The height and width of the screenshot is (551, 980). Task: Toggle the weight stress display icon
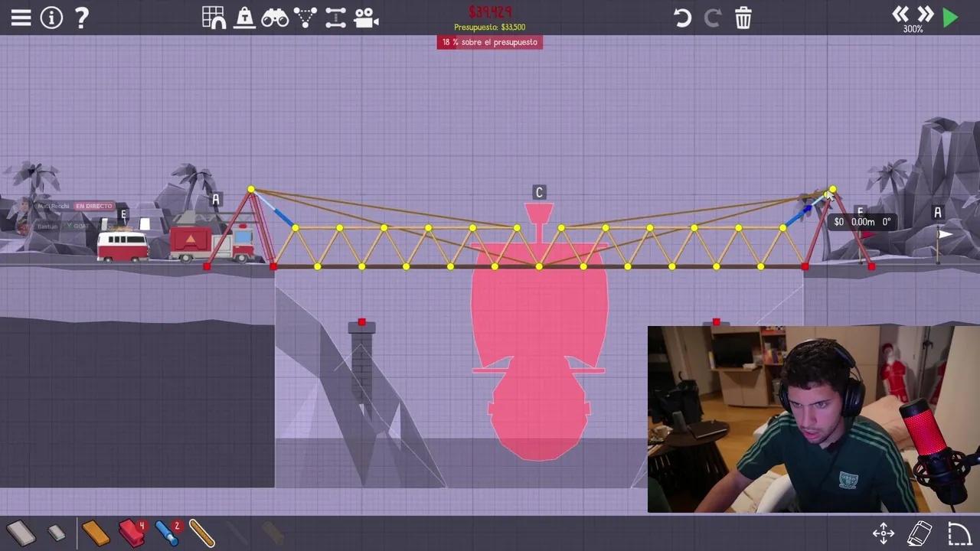click(244, 17)
